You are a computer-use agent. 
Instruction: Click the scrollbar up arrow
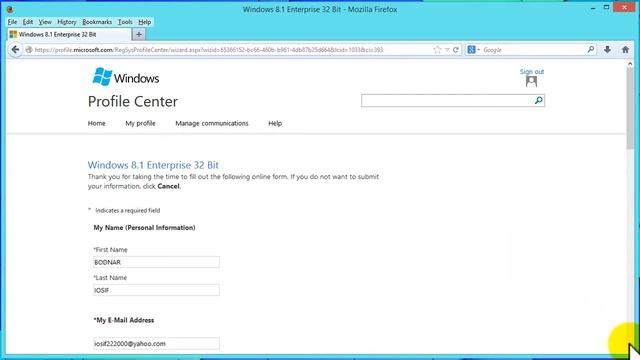630,64
